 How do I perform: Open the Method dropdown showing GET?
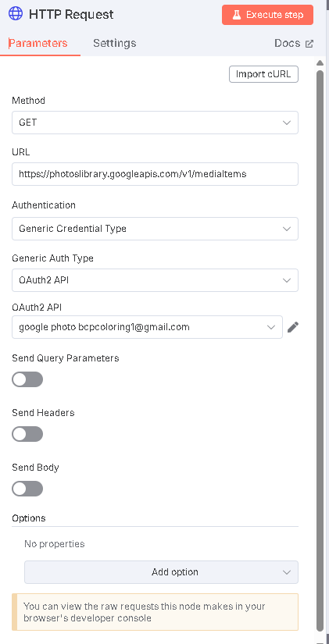155,123
